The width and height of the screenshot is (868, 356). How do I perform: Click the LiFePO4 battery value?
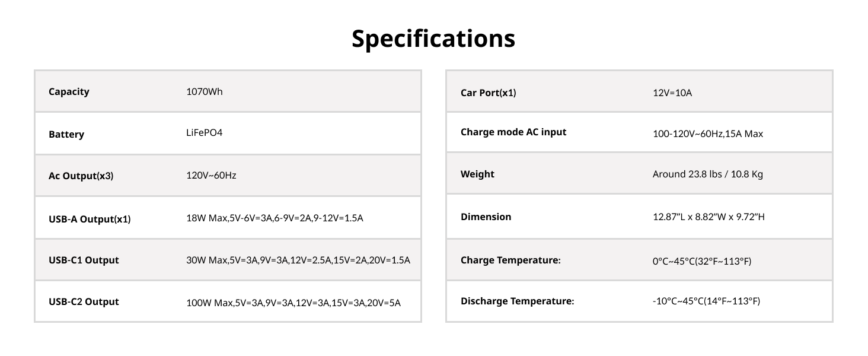tap(205, 132)
